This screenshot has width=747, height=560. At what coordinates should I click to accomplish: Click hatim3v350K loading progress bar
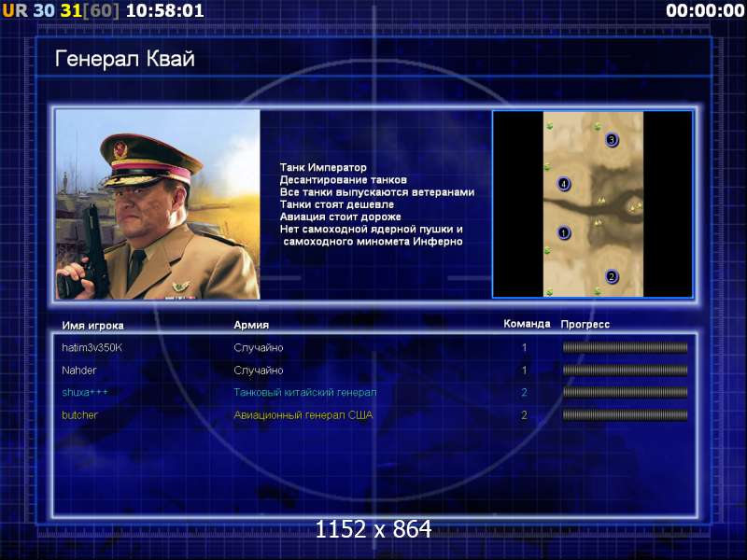pyautogui.click(x=625, y=347)
